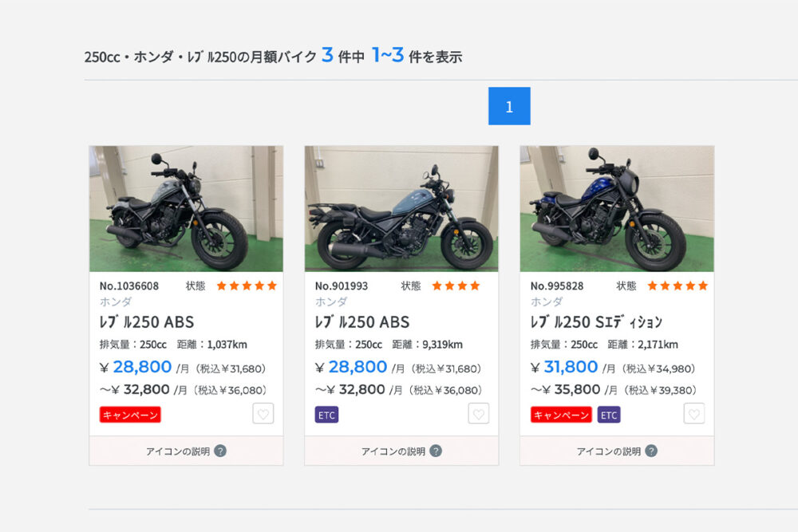Viewport: 798px width, 532px height.
Task: Click question mark icon on third card
Action: pos(651,451)
